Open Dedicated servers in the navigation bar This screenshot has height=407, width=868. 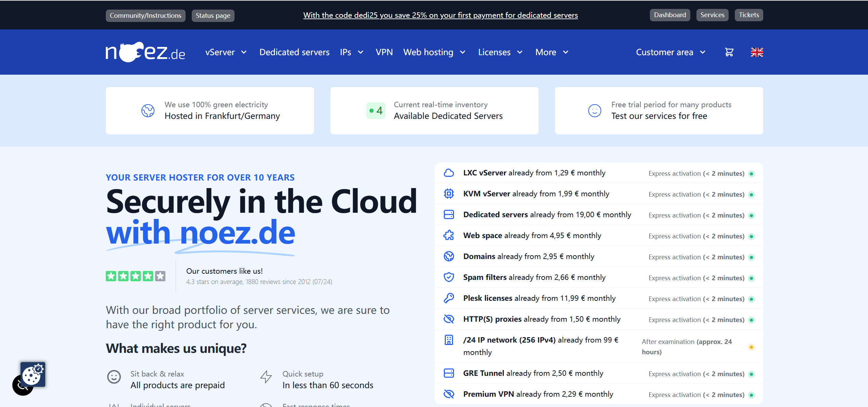pos(294,52)
